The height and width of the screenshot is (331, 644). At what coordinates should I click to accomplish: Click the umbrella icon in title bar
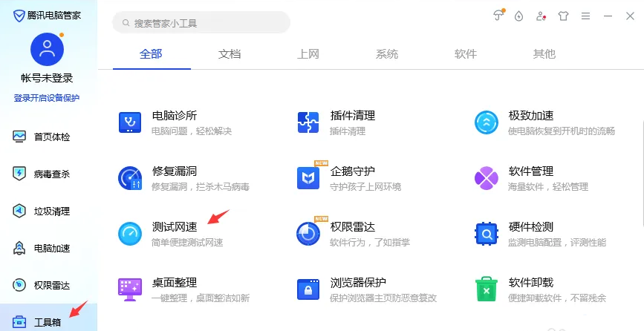[498, 16]
